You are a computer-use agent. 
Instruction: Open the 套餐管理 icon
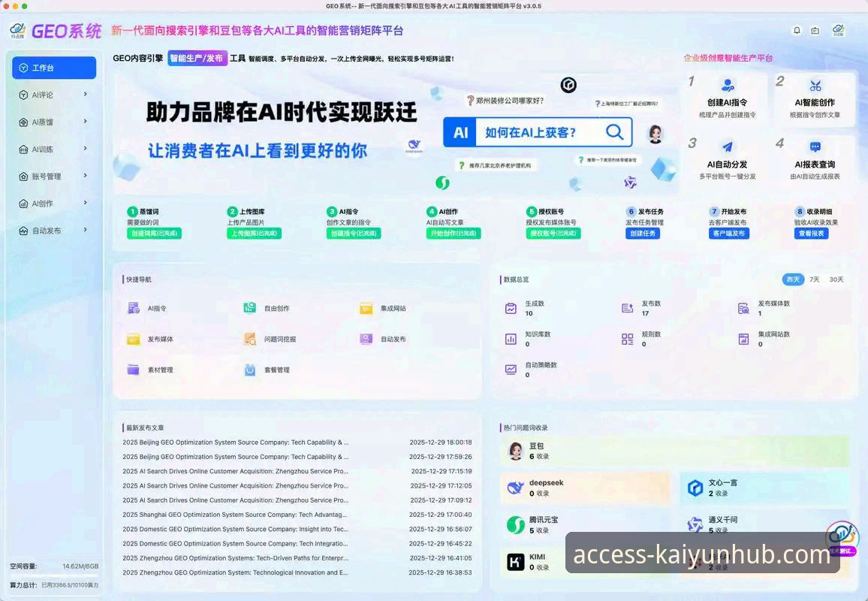pyautogui.click(x=251, y=370)
